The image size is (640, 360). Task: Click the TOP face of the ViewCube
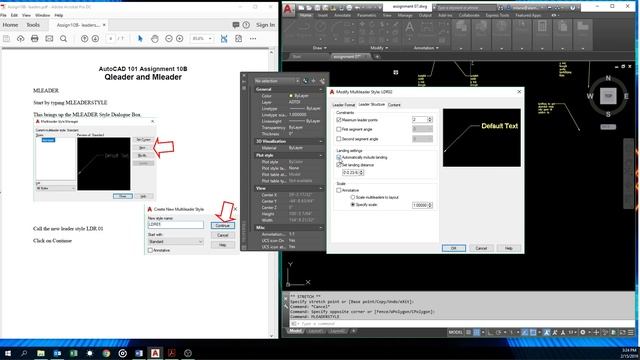(x=608, y=96)
